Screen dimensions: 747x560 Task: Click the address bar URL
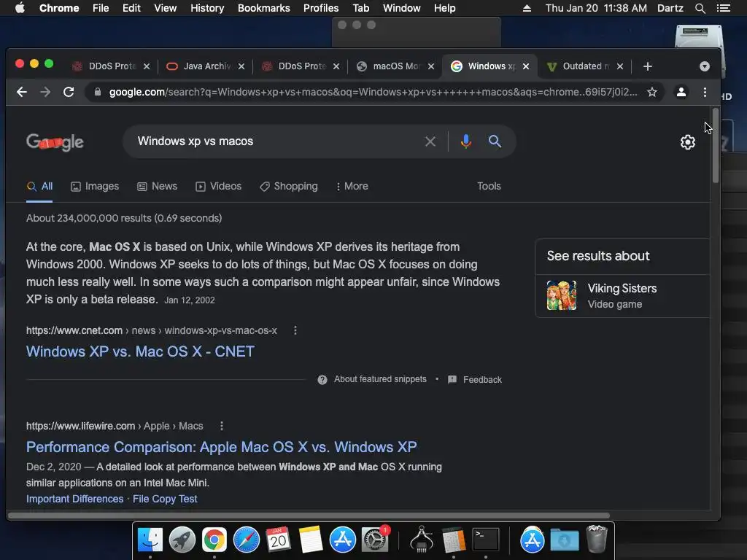[373, 92]
